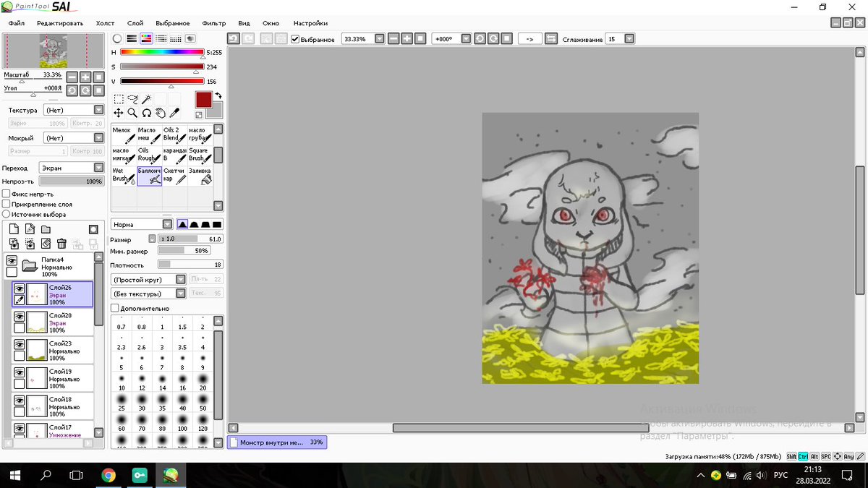Choose the Wet Brush tool

[124, 176]
